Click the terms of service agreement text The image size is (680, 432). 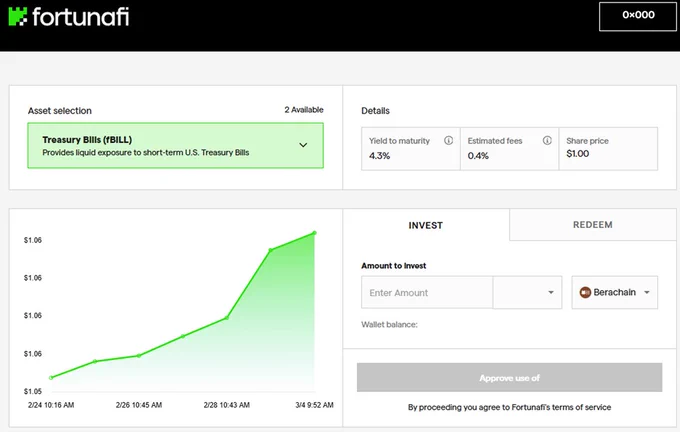pyautogui.click(x=509, y=407)
